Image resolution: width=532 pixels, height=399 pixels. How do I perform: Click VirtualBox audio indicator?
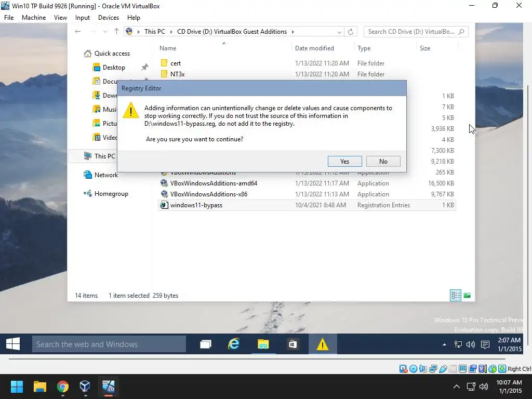(423, 369)
